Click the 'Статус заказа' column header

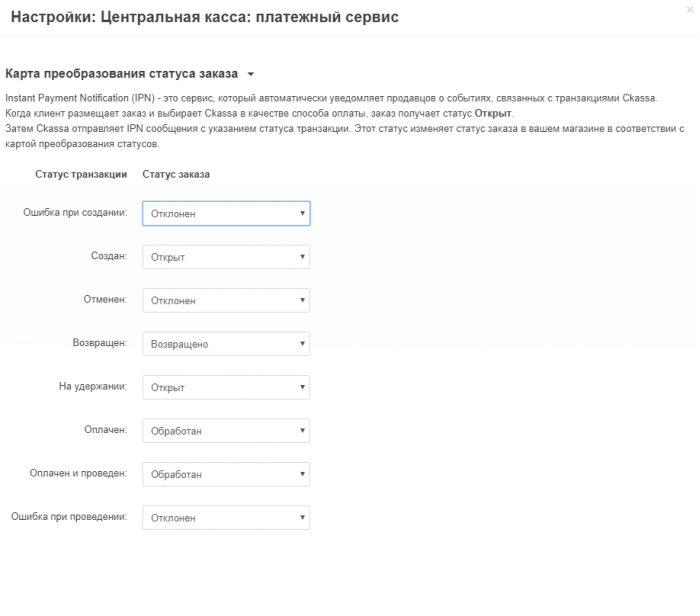(x=176, y=174)
